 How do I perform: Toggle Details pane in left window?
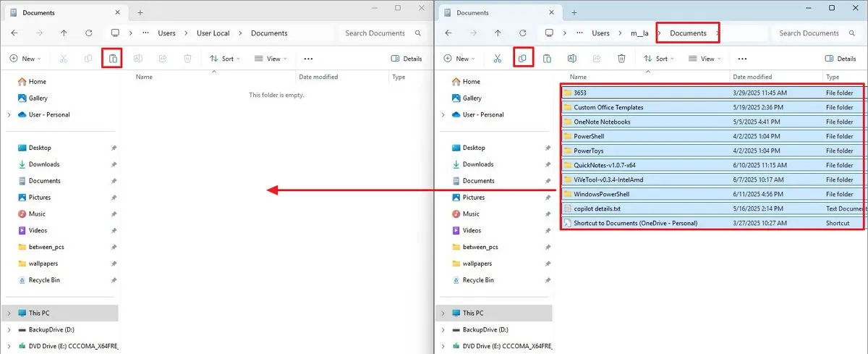click(407, 59)
